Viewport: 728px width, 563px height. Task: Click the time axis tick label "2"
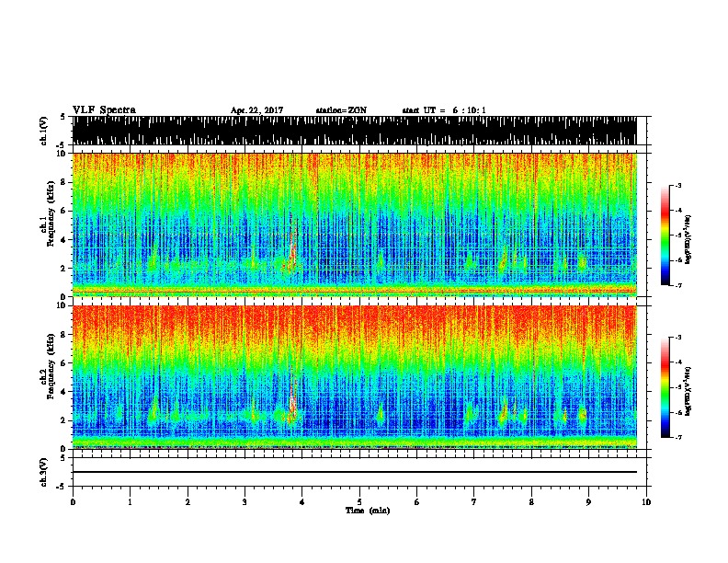(188, 502)
